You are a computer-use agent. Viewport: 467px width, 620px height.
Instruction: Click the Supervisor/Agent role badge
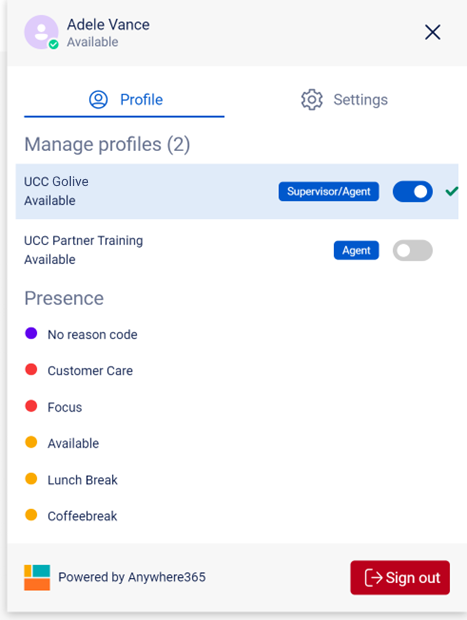pyautogui.click(x=329, y=191)
